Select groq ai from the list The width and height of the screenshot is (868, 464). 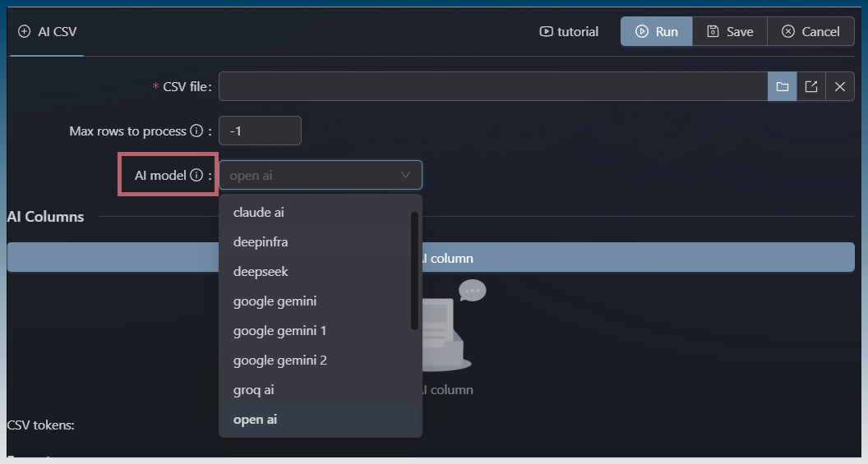coord(254,389)
